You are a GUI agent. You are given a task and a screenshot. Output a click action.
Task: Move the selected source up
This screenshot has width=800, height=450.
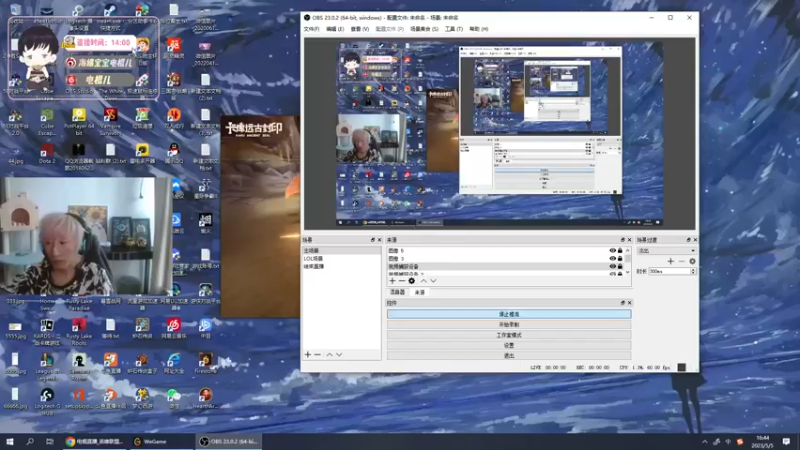(x=423, y=281)
